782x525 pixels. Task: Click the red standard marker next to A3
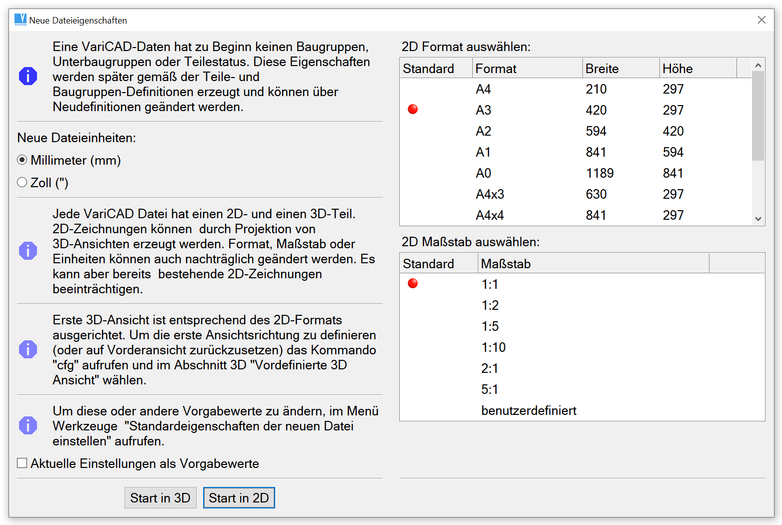click(x=413, y=110)
